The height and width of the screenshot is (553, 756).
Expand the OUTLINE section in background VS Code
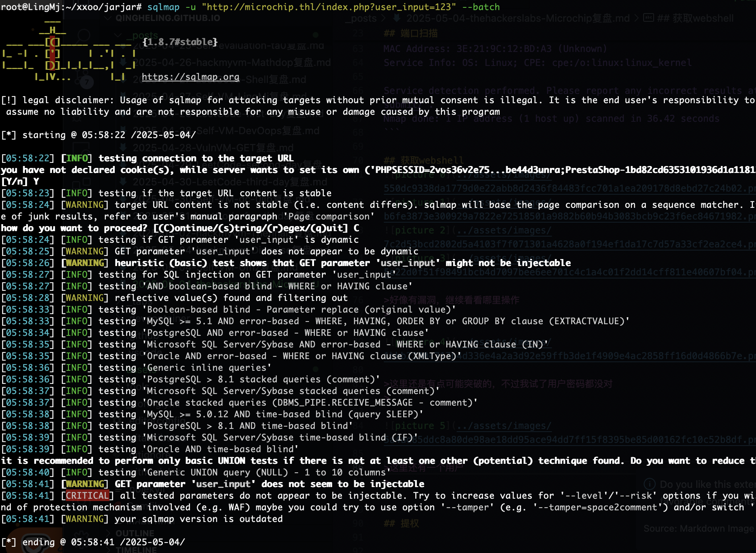135,534
